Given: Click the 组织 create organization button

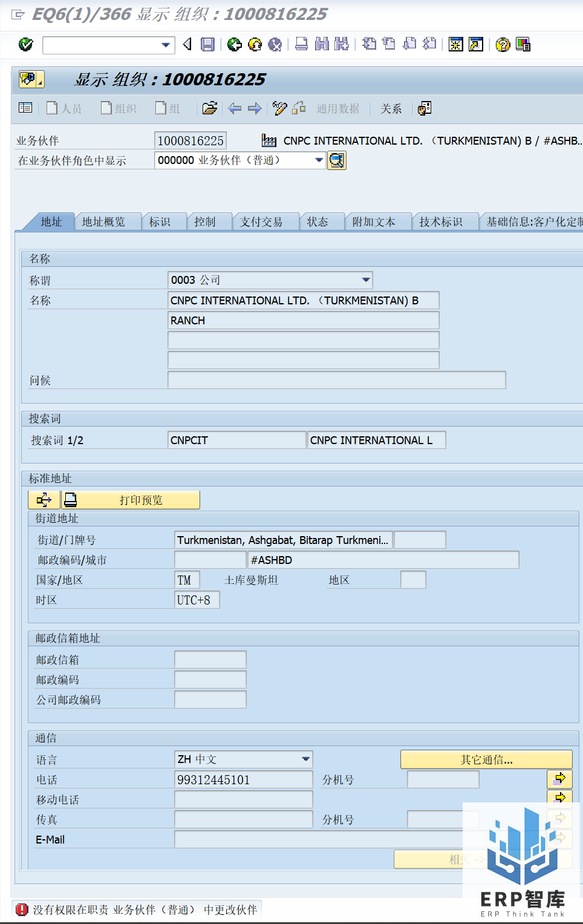Looking at the screenshot, I should pyautogui.click(x=119, y=108).
